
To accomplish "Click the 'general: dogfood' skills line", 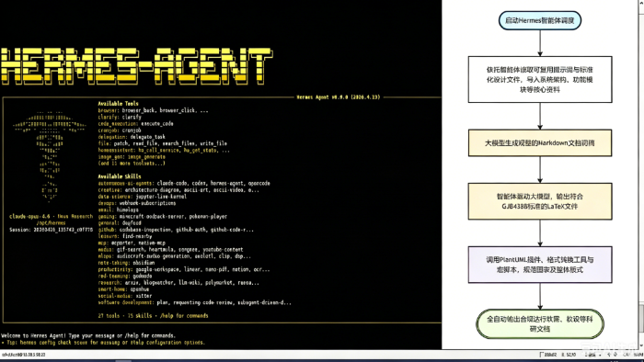I will point(120,222).
